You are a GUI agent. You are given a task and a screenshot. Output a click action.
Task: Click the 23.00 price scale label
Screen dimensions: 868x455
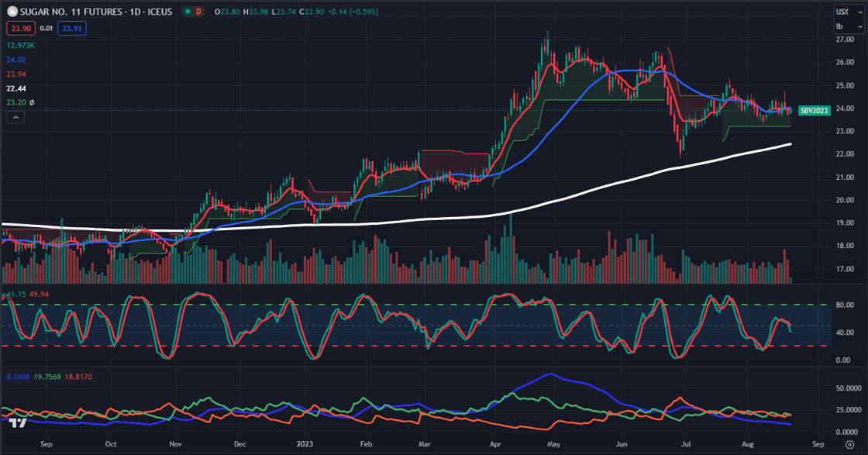pos(845,131)
